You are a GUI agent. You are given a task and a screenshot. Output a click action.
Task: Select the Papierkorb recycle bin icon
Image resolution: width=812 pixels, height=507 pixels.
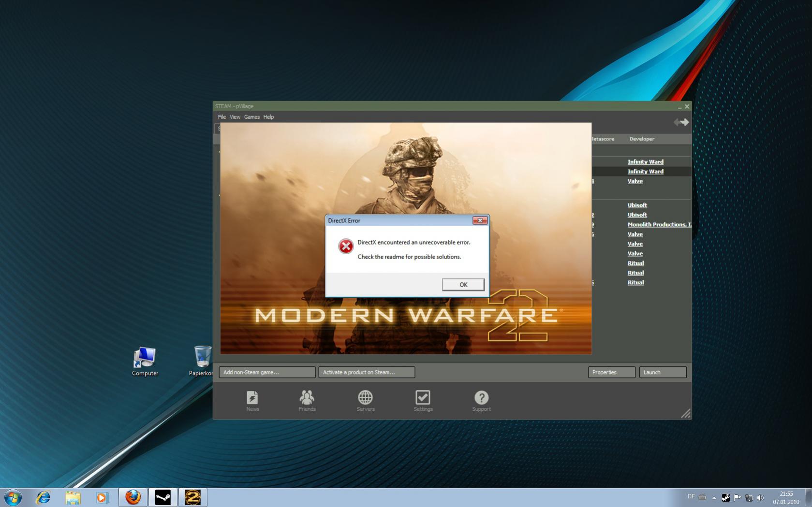pyautogui.click(x=201, y=362)
